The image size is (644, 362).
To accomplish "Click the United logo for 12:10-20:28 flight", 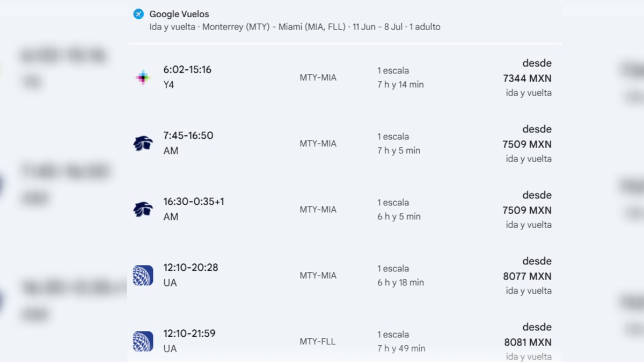I will click(x=143, y=276).
